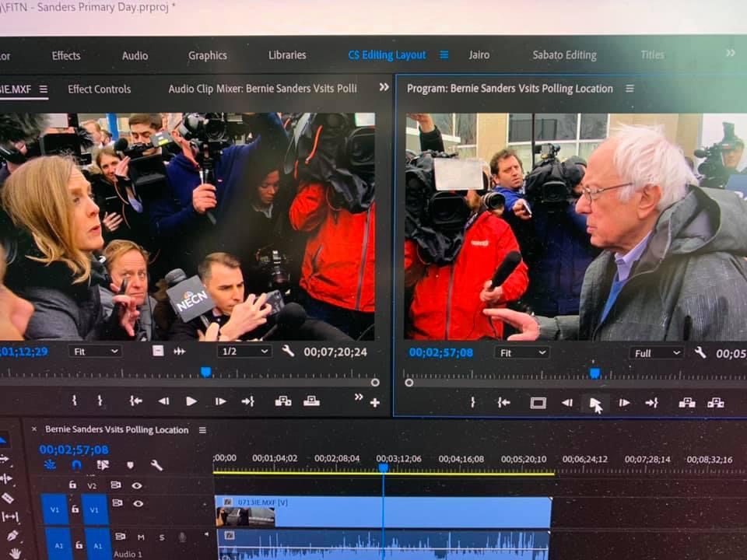Open the Program monitor panel menu
The width and height of the screenshot is (747, 560).
point(630,89)
